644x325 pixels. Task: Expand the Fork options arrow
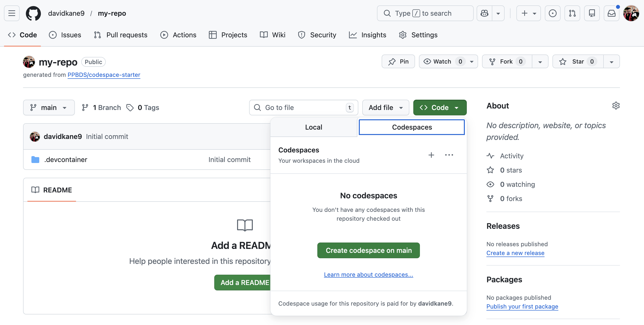pyautogui.click(x=540, y=62)
